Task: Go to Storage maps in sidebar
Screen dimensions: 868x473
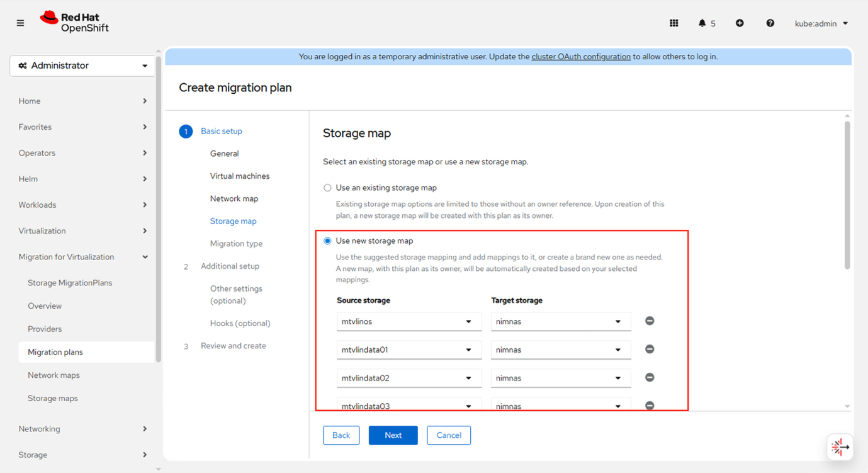Action: (x=53, y=398)
